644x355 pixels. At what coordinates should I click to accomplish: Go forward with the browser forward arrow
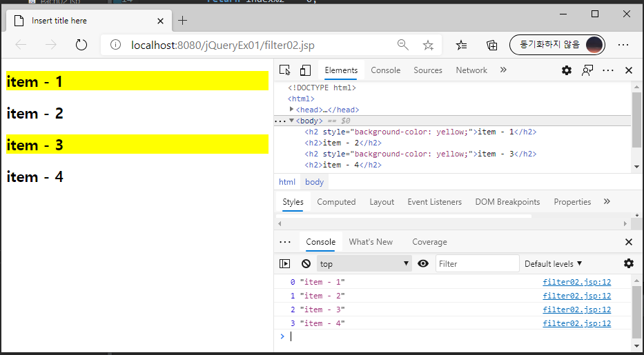(x=51, y=45)
